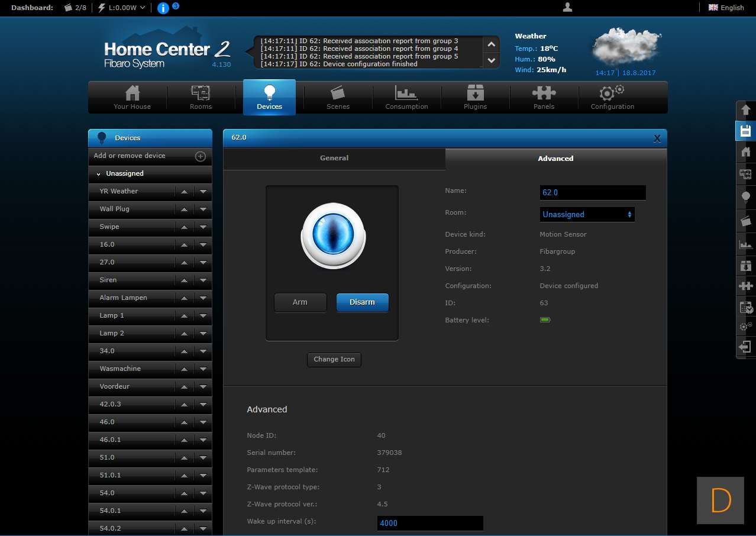Click the scroll-to-top arrow icon in right sidebar
756x536 pixels.
point(745,110)
